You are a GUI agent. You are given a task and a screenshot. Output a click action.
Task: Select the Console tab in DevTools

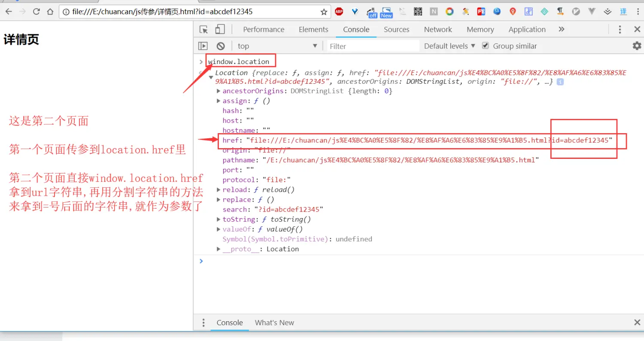point(356,29)
